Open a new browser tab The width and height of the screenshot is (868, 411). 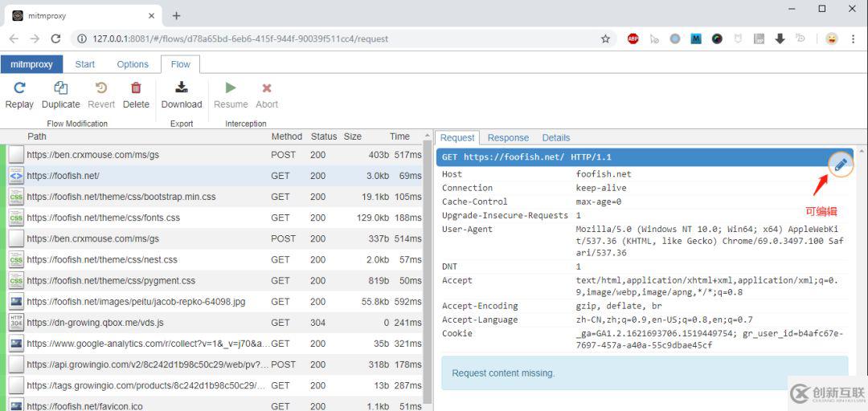[176, 15]
